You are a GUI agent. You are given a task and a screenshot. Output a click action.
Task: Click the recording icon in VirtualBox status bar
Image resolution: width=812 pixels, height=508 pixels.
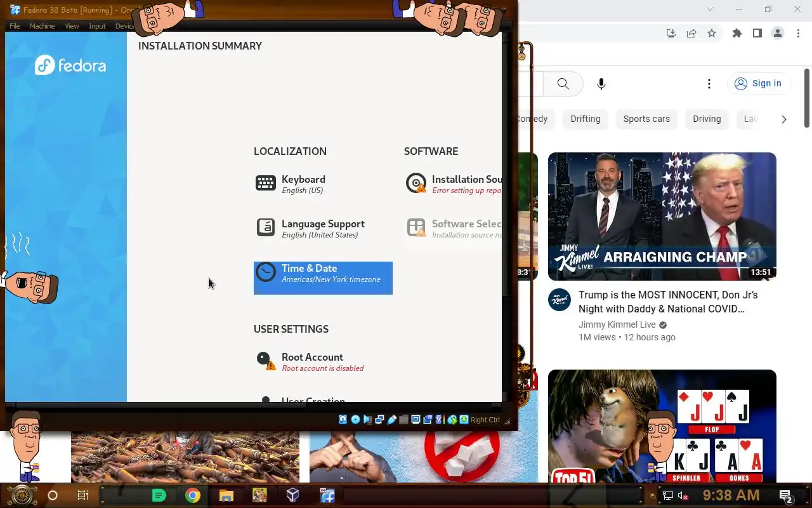(428, 420)
